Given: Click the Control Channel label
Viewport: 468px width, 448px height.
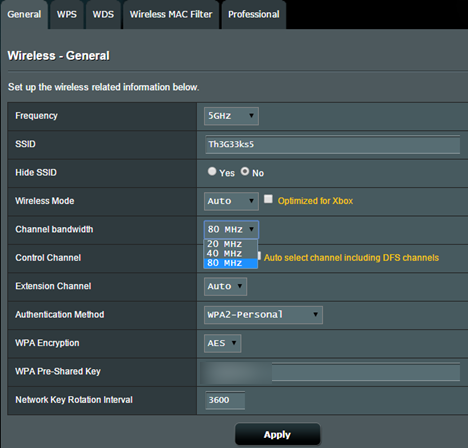Looking at the screenshot, I should (x=48, y=258).
